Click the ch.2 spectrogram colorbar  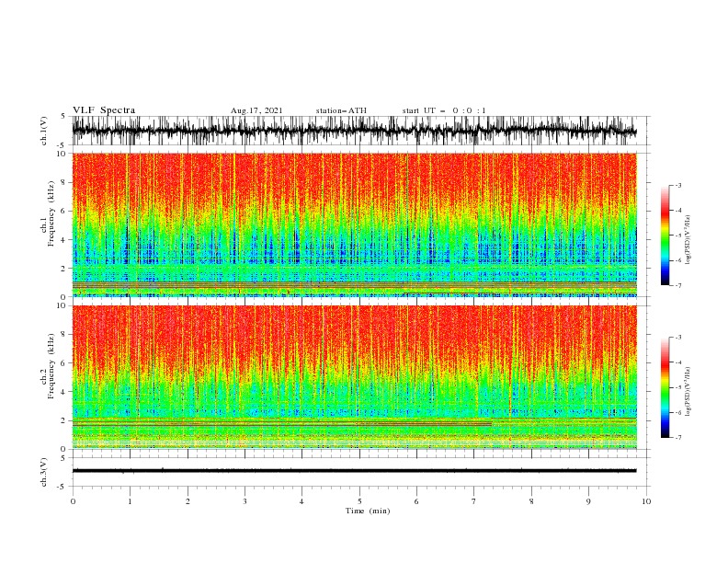coord(665,387)
